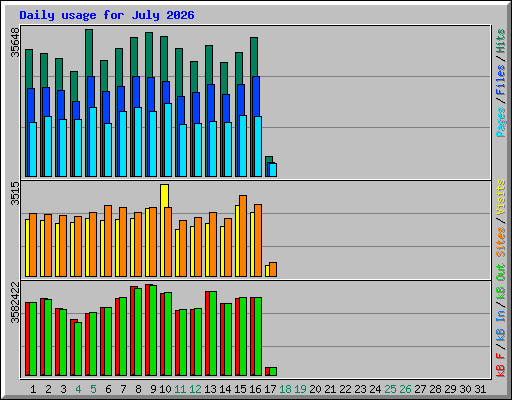Click day label 24 on the x-axis
The width and height of the screenshot is (512, 400).
[375, 389]
